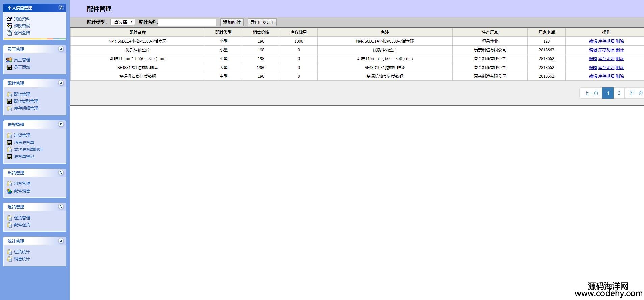Click the 销售统计 document icon
Viewport: 644px width, 300px height.
(9, 259)
